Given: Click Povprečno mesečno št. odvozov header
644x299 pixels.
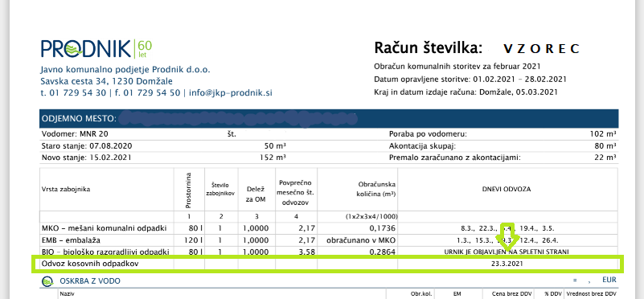Looking at the screenshot, I should point(296,193).
